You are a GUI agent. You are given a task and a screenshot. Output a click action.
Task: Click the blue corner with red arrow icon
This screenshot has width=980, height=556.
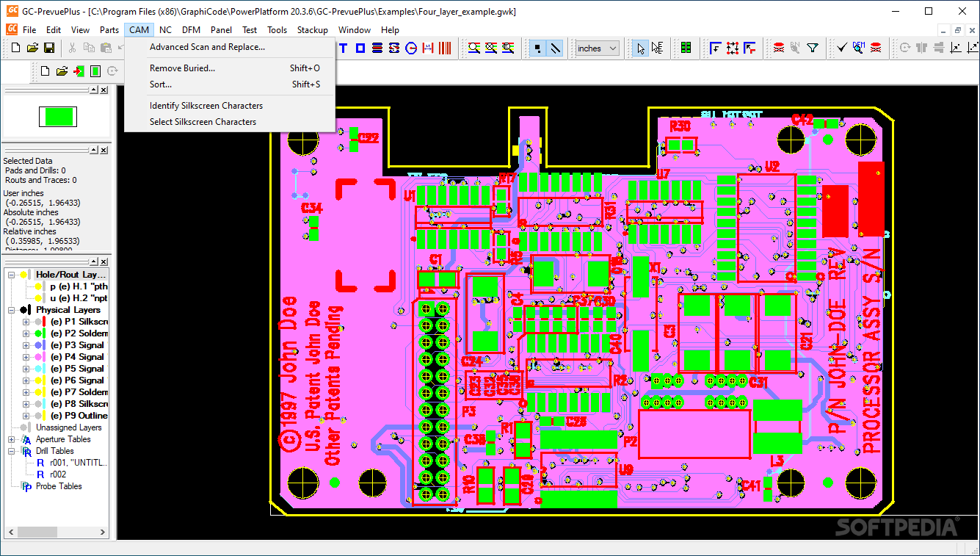tap(749, 48)
